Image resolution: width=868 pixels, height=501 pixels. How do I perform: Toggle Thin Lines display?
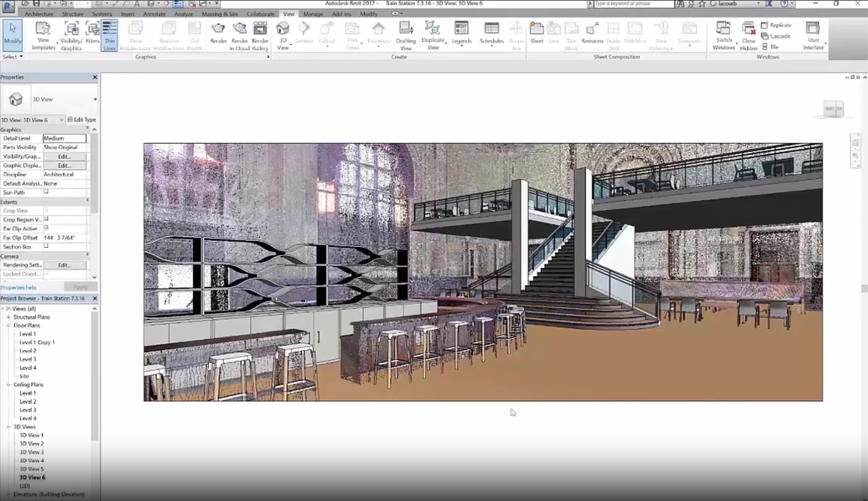(109, 34)
